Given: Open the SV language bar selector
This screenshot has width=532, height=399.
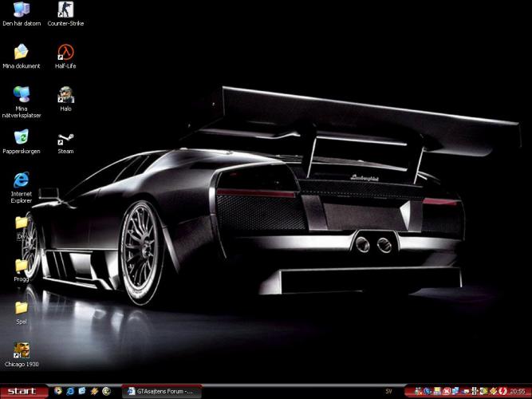Looking at the screenshot, I should 388,391.
